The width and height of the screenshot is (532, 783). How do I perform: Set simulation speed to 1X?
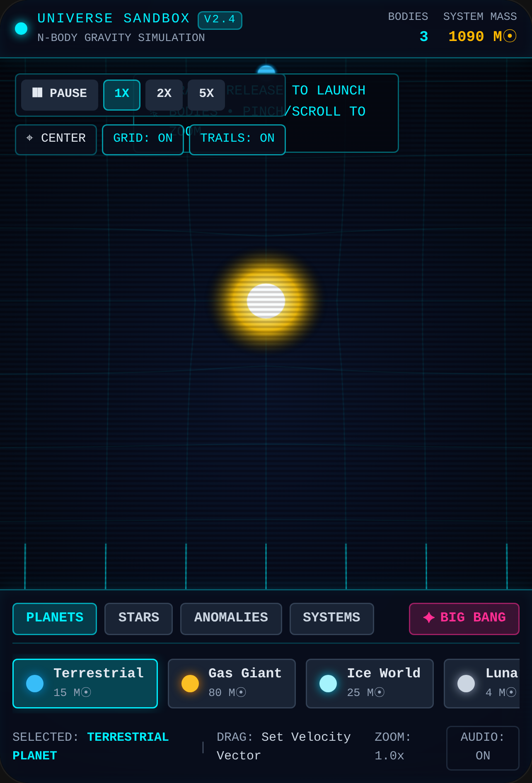[122, 95]
